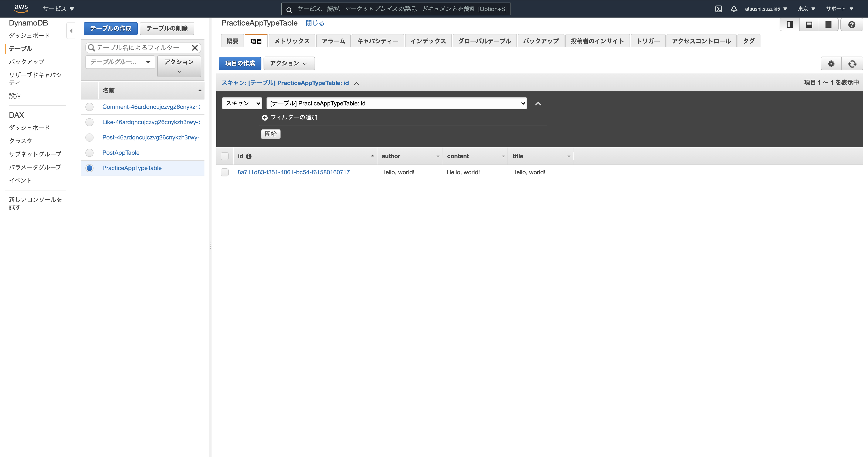Open the スキャン scan type dropdown
868x457 pixels.
pyautogui.click(x=242, y=104)
